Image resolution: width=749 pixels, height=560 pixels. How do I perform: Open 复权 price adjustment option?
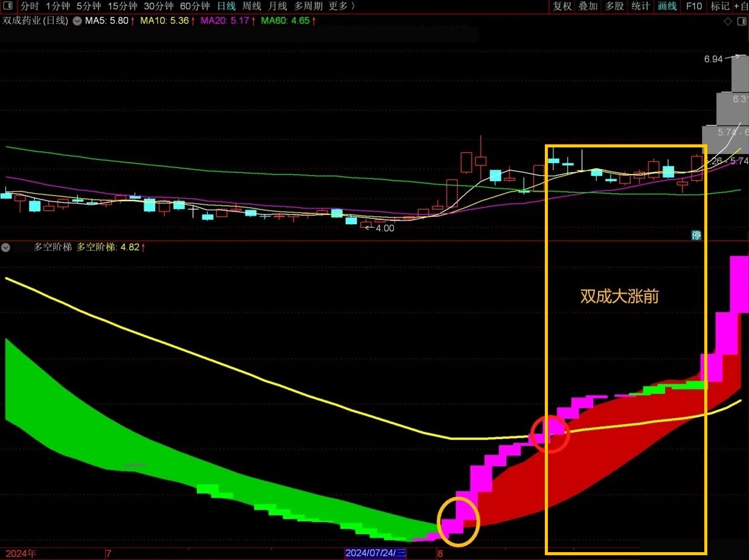pos(562,6)
